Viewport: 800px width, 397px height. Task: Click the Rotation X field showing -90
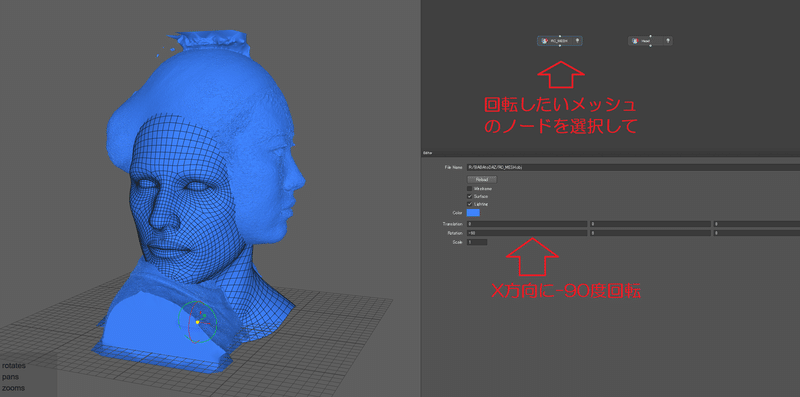527,233
